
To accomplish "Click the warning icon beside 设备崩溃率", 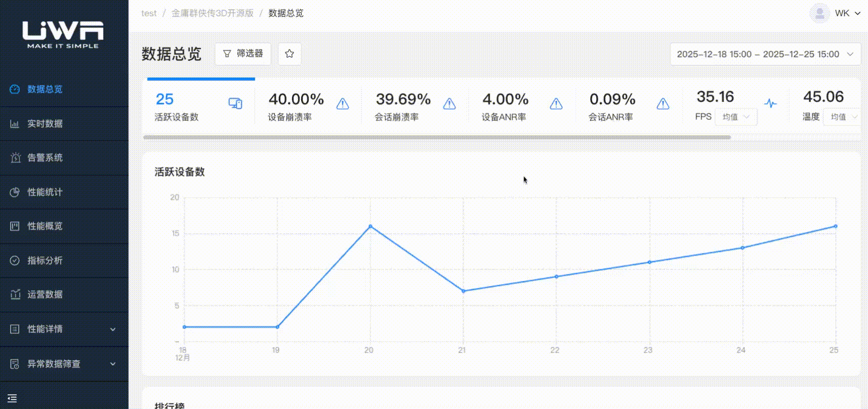I will [x=343, y=104].
